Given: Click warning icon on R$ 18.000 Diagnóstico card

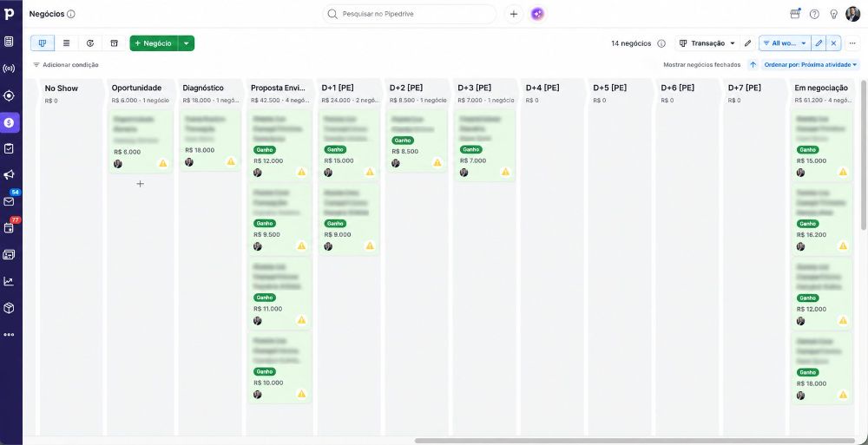Looking at the screenshot, I should tap(231, 161).
